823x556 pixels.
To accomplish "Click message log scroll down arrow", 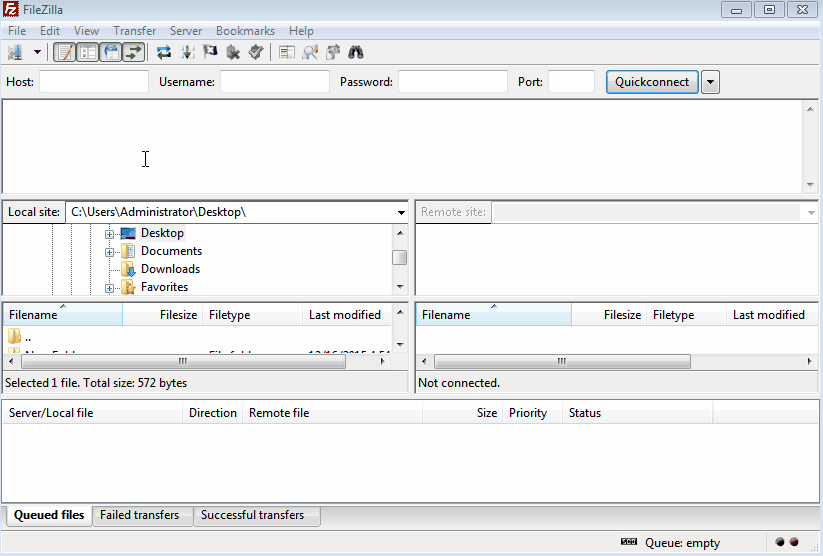I will click(810, 185).
